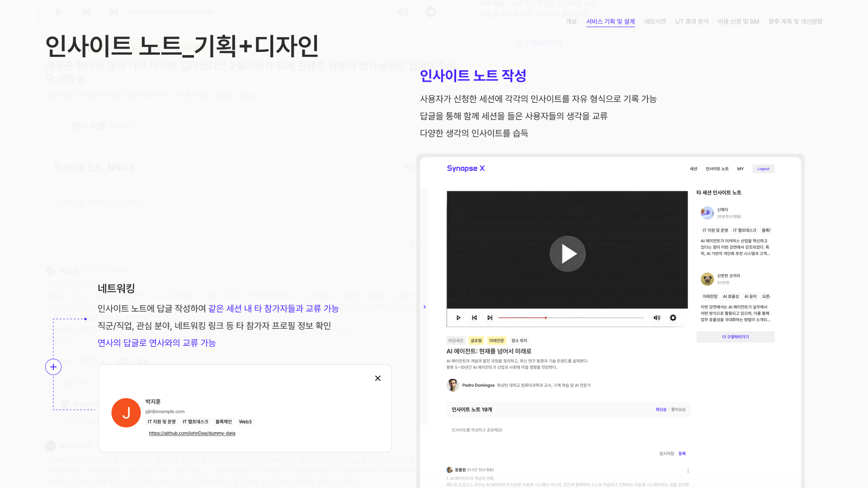This screenshot has width=868, height=488.
Task: Open the 인사이트 노트 menu in the Synapse X header
Action: 717,169
